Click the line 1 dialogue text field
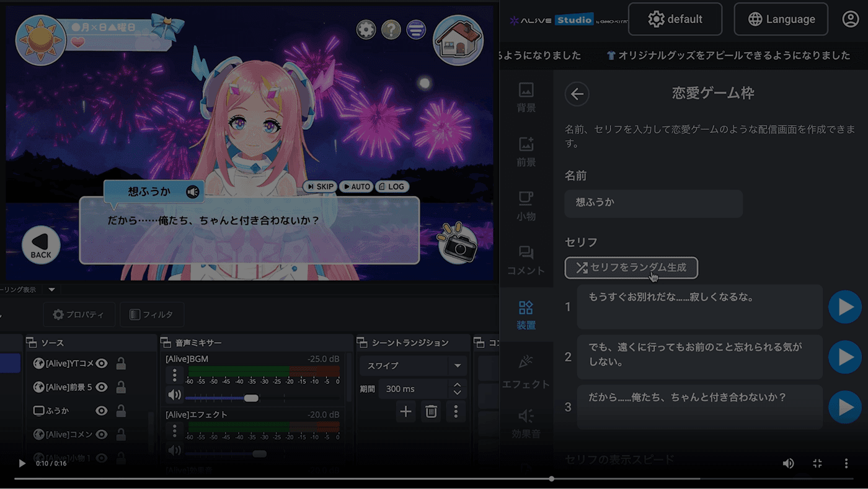Screen dimensions: 868x489 click(x=699, y=307)
